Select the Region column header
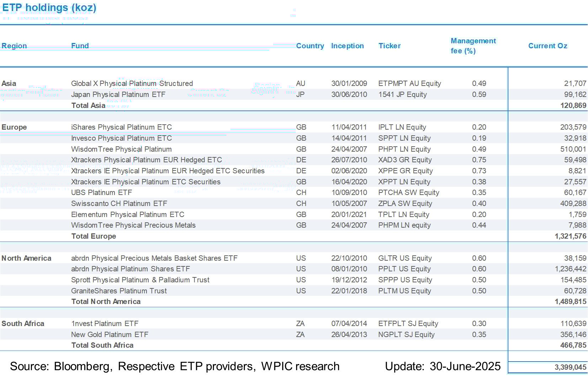The width and height of the screenshot is (588, 385). [14, 46]
